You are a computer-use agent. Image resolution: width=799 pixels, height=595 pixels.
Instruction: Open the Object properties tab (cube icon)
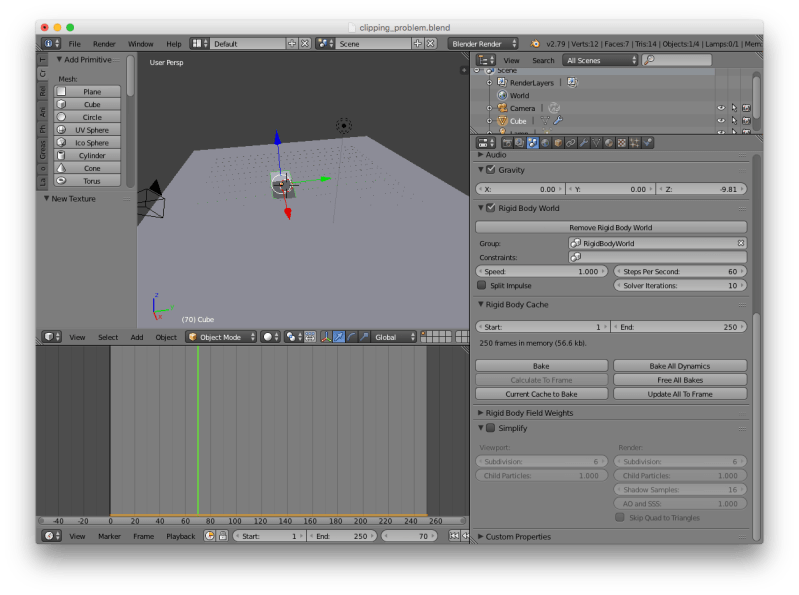click(x=558, y=143)
